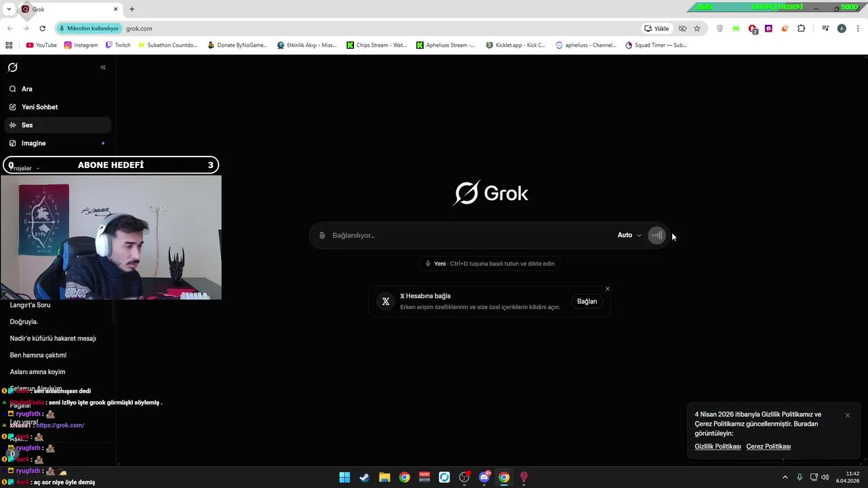Open the Extensions puzzle piece menu
This screenshot has height=488, width=868.
pyautogui.click(x=802, y=28)
